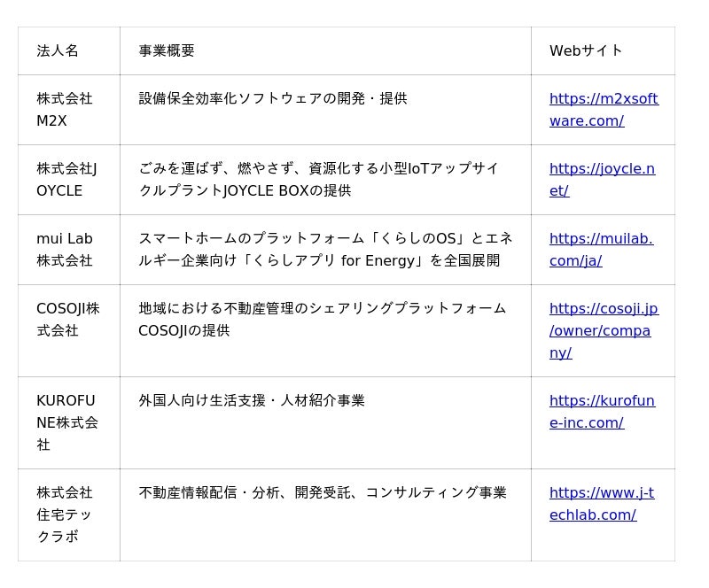Select the KUROFUNE株式会社 name cell

[x=66, y=422]
